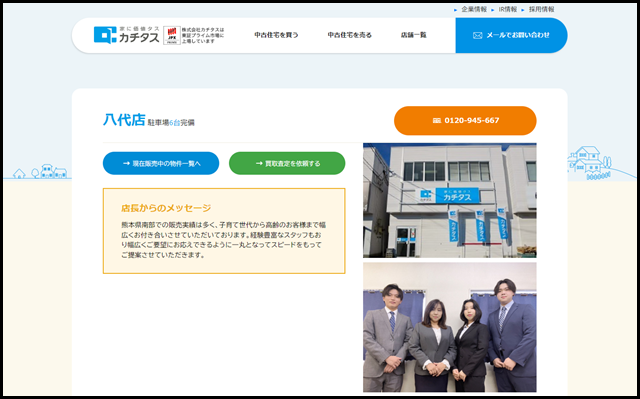
Task: Click the 店長からのメッセージ heading
Action: point(166,208)
